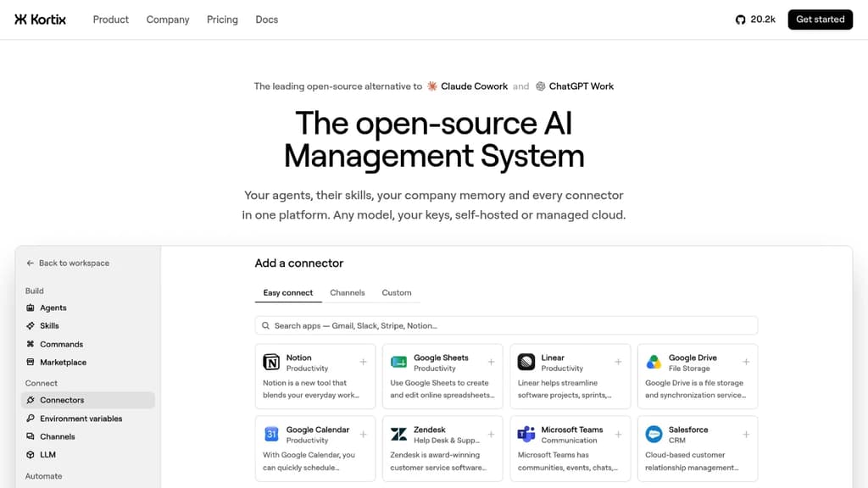The height and width of the screenshot is (488, 868).
Task: Click the ChatGPT Work icon
Action: tap(540, 86)
